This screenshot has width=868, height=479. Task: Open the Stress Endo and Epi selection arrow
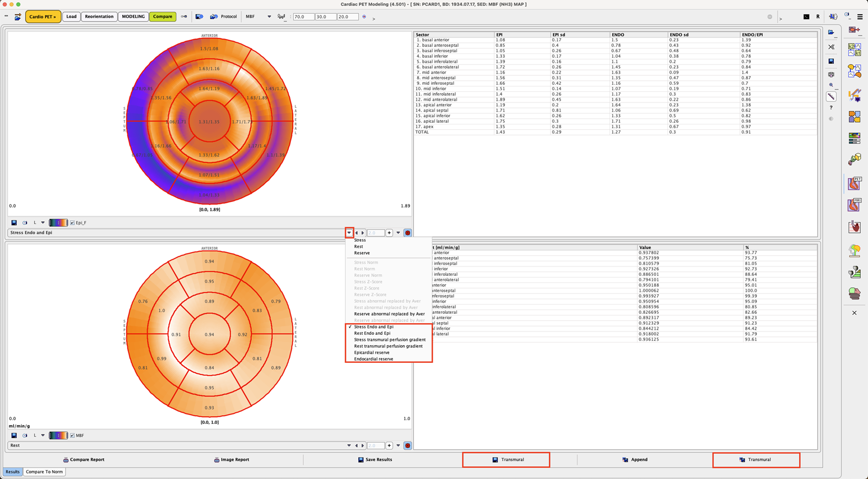point(349,233)
